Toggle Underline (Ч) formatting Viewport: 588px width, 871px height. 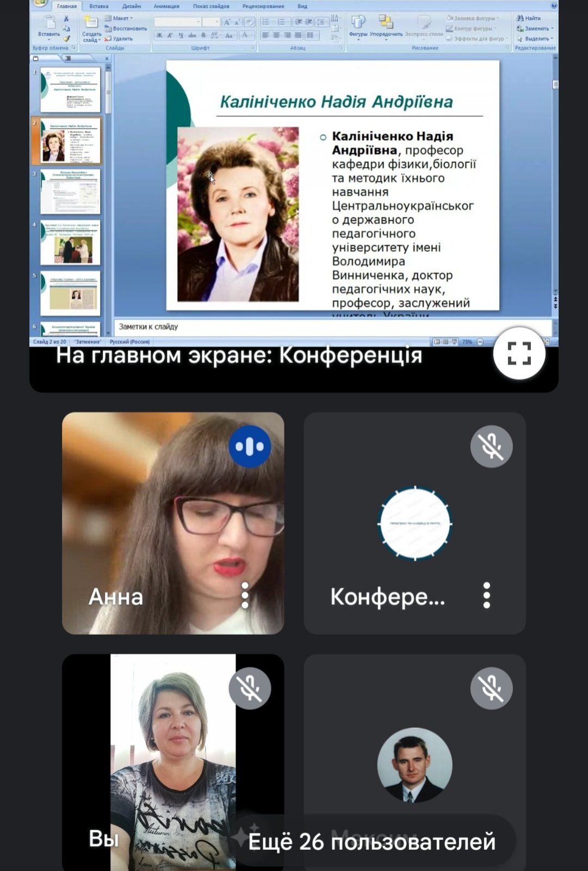click(181, 35)
